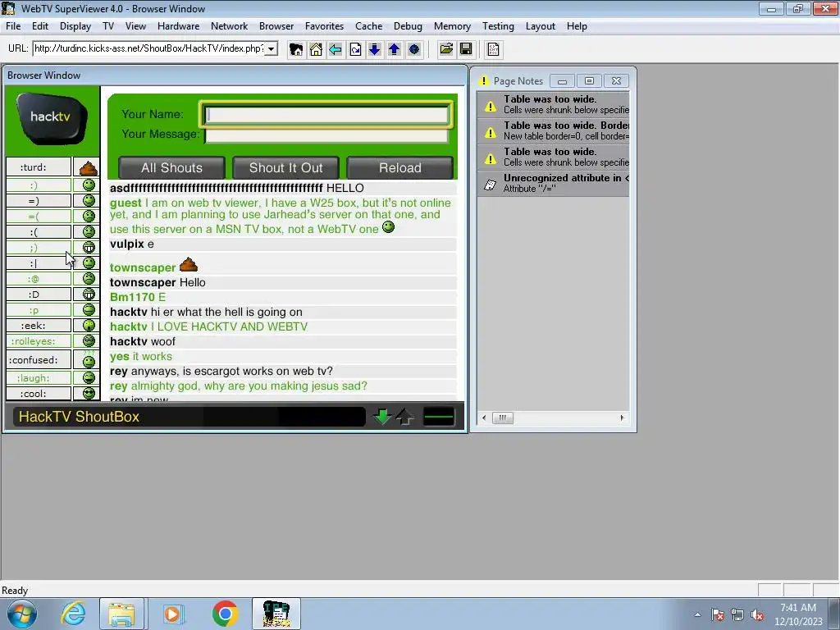Insert the :eek: emoticon icon
Screen dimensions: 840x630
tap(89, 325)
